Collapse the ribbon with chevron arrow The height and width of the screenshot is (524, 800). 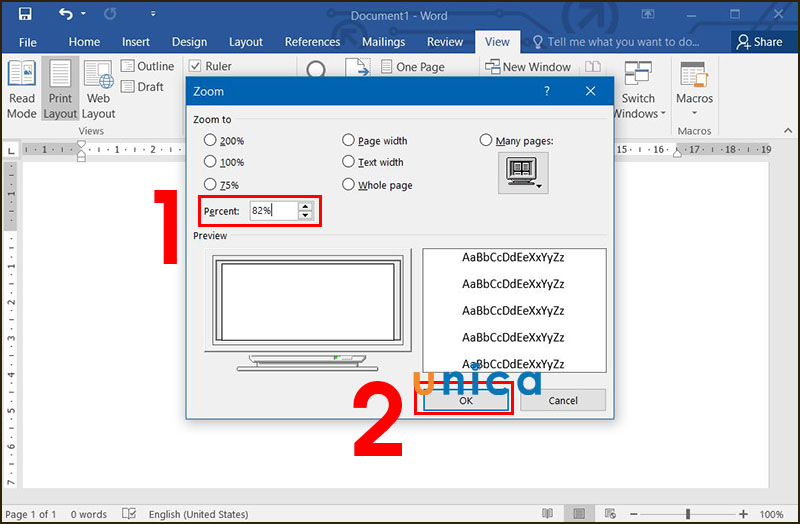(x=788, y=131)
